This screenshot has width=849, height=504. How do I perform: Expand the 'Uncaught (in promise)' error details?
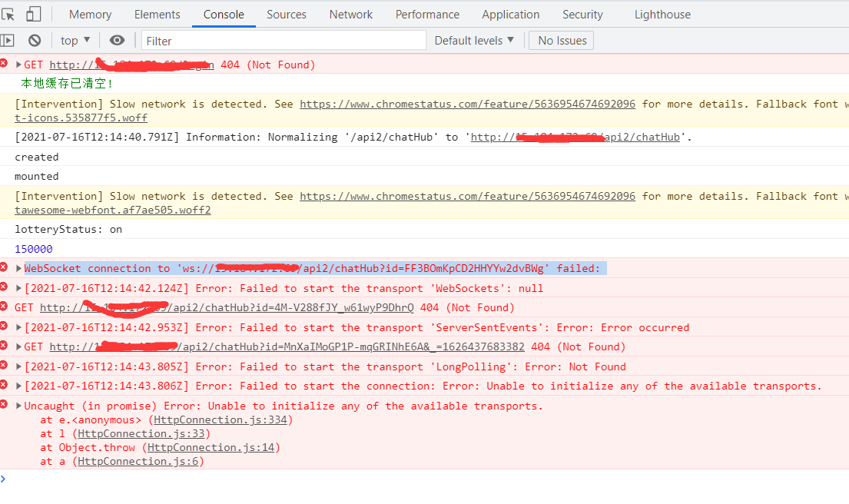17,406
